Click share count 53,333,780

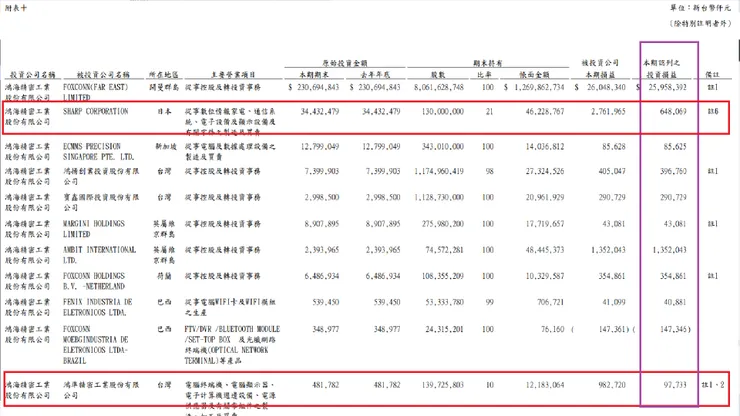coord(445,302)
